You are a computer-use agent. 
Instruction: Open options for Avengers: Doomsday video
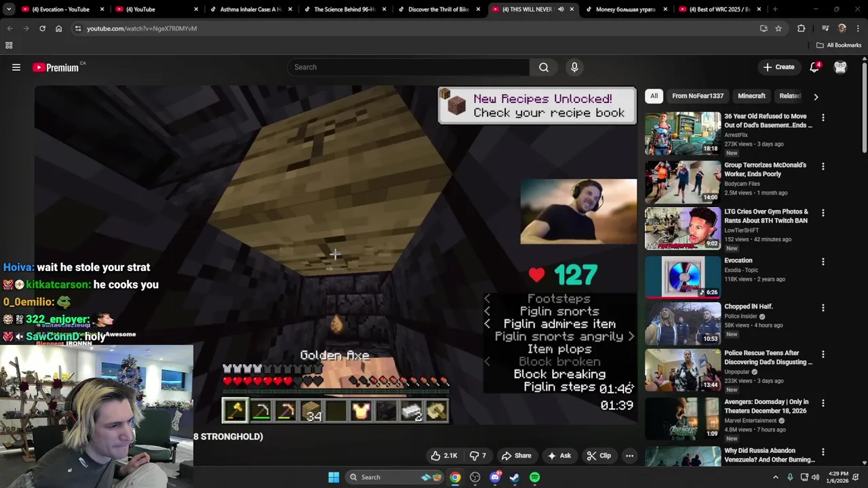[823, 403]
